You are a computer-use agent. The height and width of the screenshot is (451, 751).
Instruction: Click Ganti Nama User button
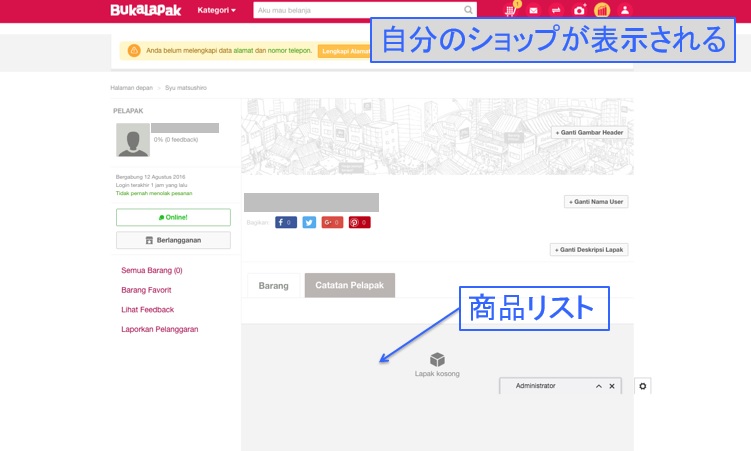coord(596,202)
